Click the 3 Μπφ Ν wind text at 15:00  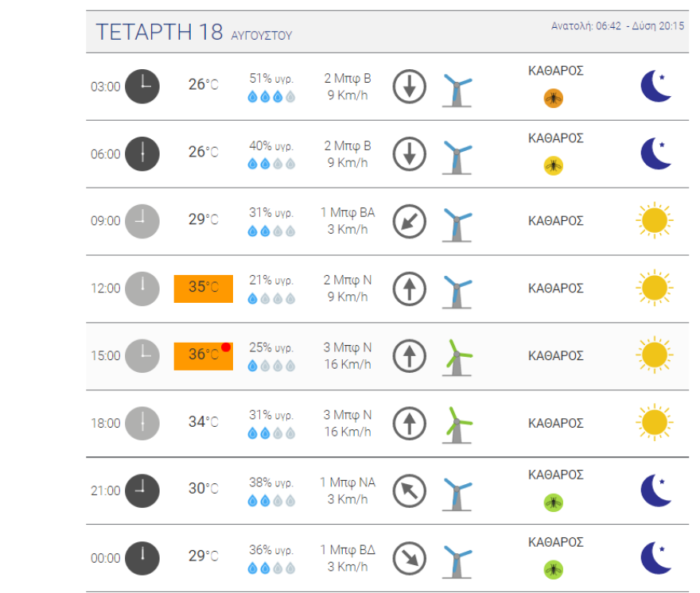347,347
